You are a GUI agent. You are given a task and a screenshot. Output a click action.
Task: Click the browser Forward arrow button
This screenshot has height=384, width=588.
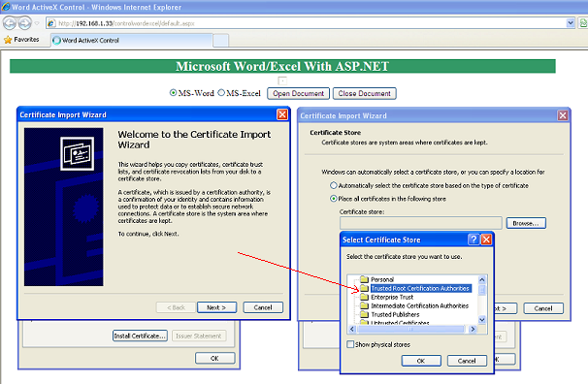click(25, 23)
